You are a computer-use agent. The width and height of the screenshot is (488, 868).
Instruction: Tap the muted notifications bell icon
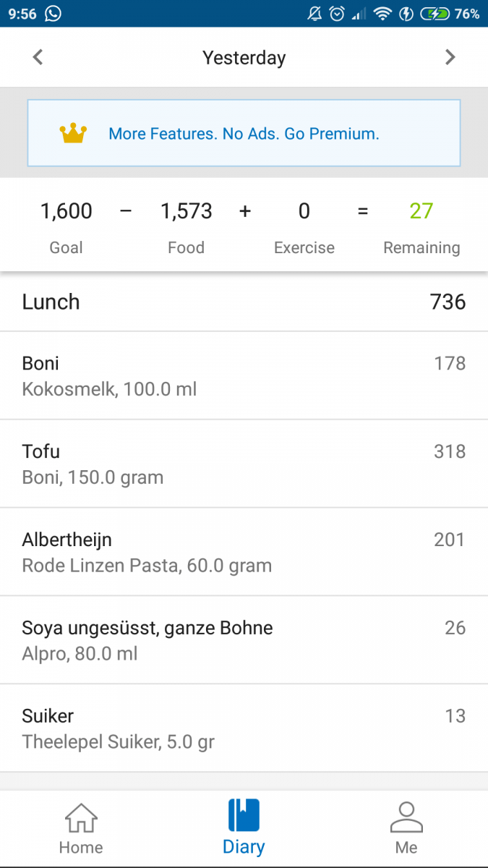[314, 12]
